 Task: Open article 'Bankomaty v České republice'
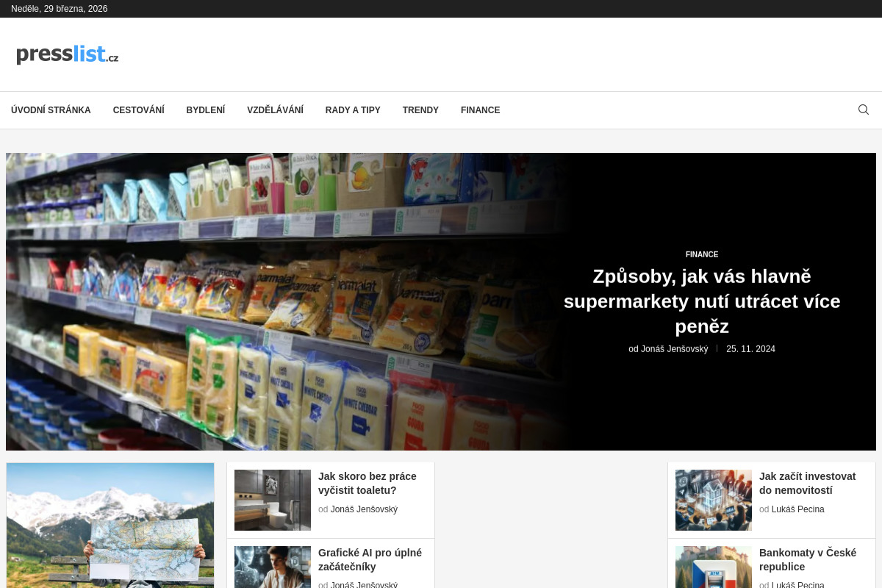(807, 559)
